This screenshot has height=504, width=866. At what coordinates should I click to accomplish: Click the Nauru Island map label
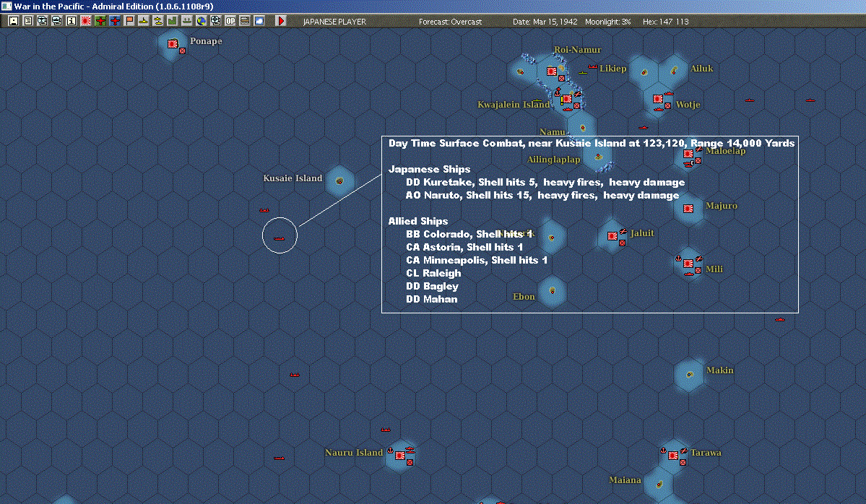pyautogui.click(x=353, y=453)
